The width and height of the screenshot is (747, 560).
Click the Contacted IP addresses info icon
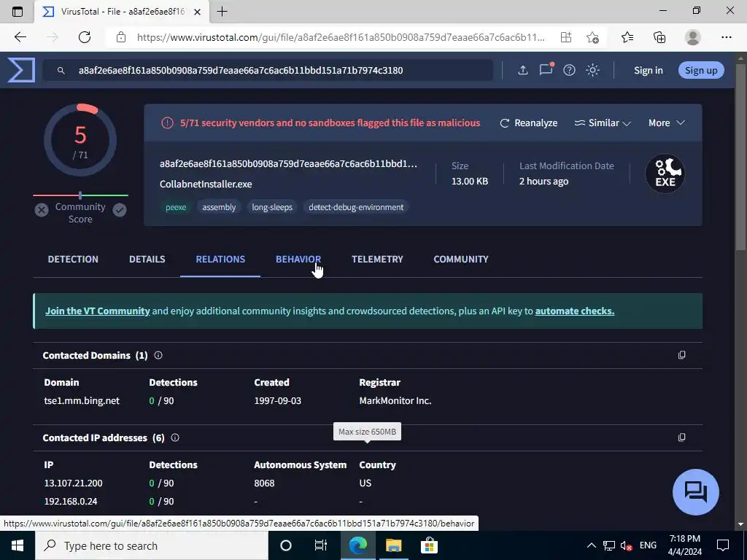(x=175, y=437)
